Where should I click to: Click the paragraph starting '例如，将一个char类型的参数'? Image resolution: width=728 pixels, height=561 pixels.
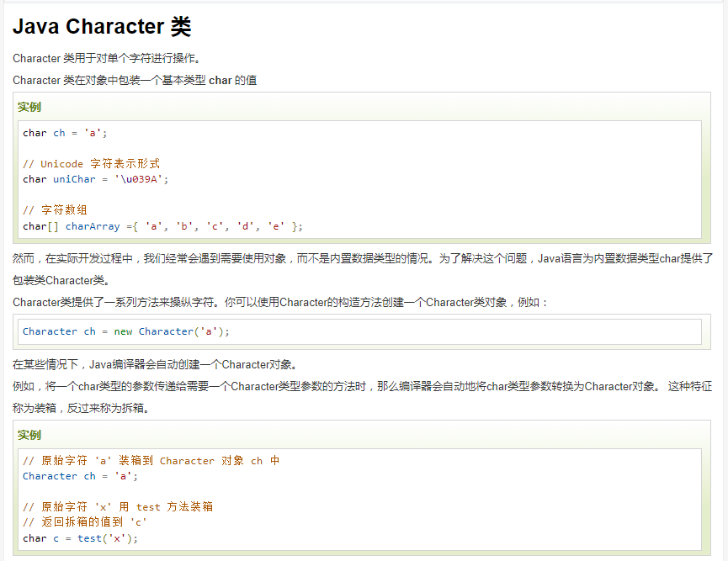pos(362,387)
